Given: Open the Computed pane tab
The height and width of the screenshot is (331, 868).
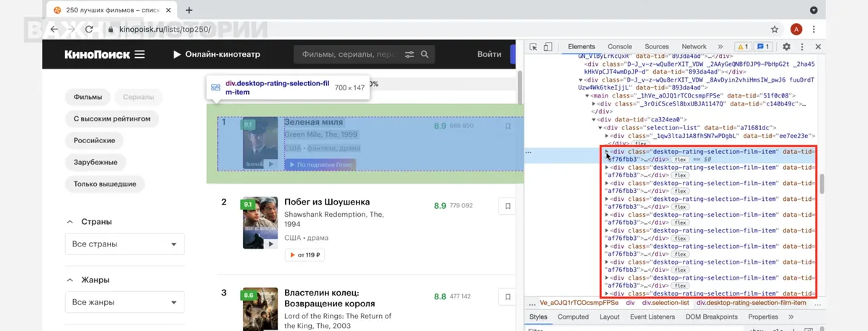Looking at the screenshot, I should click(x=573, y=317).
